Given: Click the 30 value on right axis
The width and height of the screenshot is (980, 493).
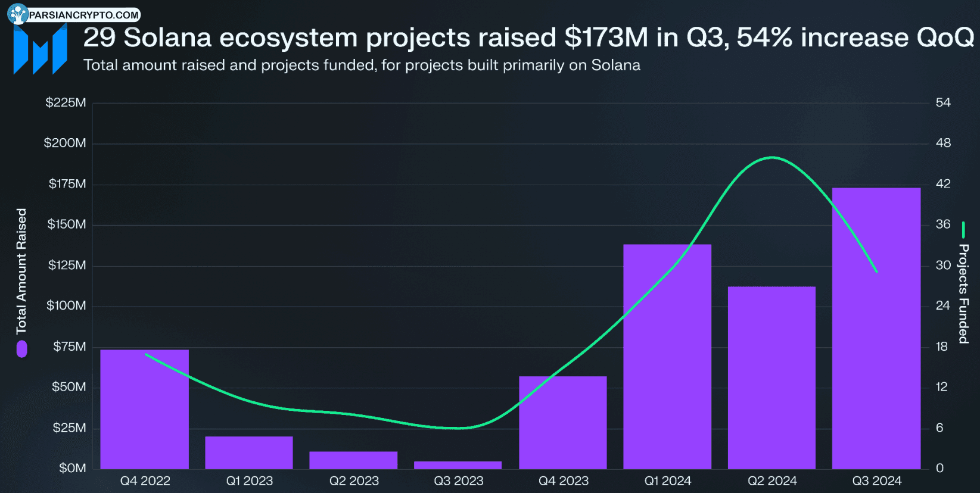Looking at the screenshot, I should (x=943, y=265).
